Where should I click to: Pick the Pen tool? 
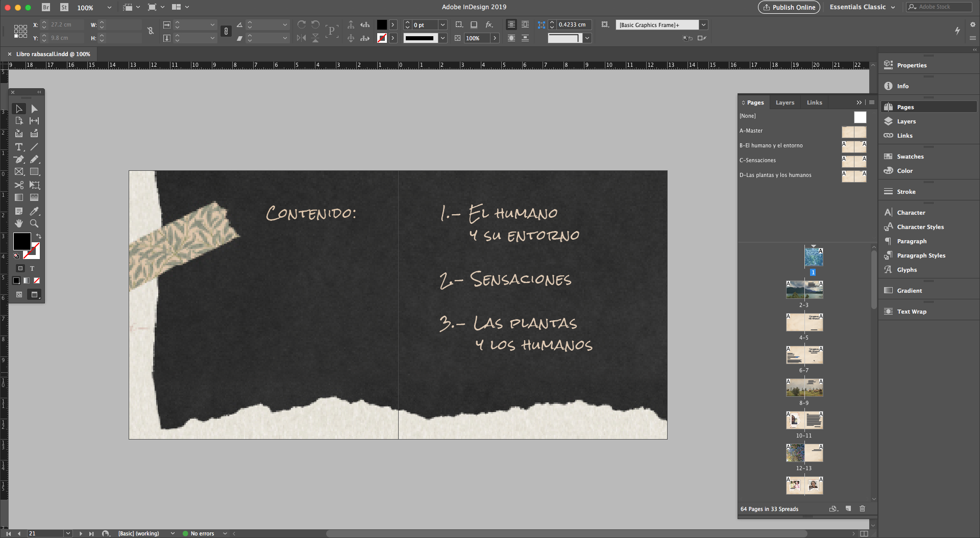coord(19,159)
